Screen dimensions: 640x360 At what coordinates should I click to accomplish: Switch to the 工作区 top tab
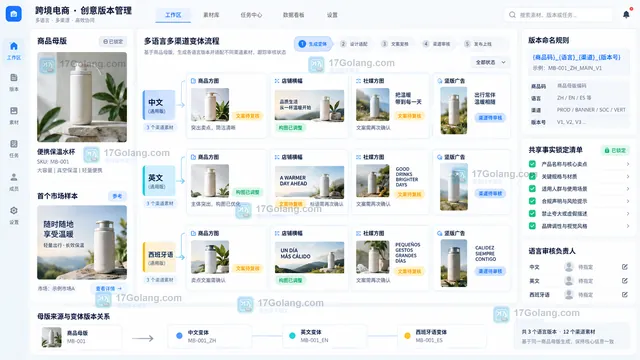[173, 15]
